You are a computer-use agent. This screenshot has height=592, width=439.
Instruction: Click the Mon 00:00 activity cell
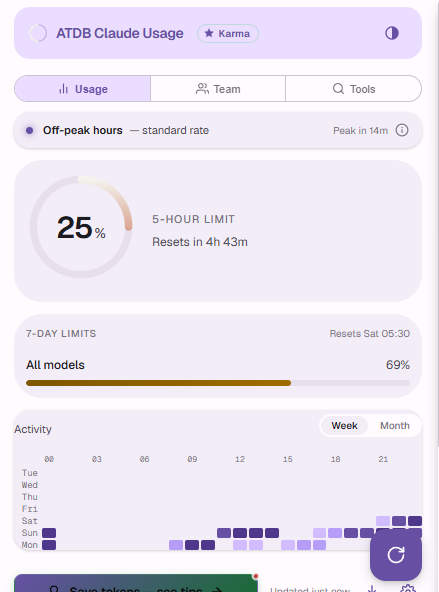click(x=49, y=545)
